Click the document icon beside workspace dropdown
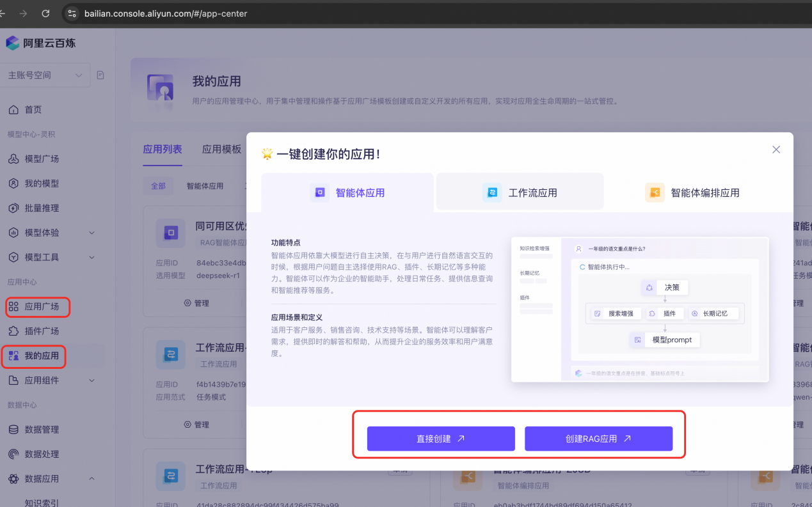 [x=100, y=75]
